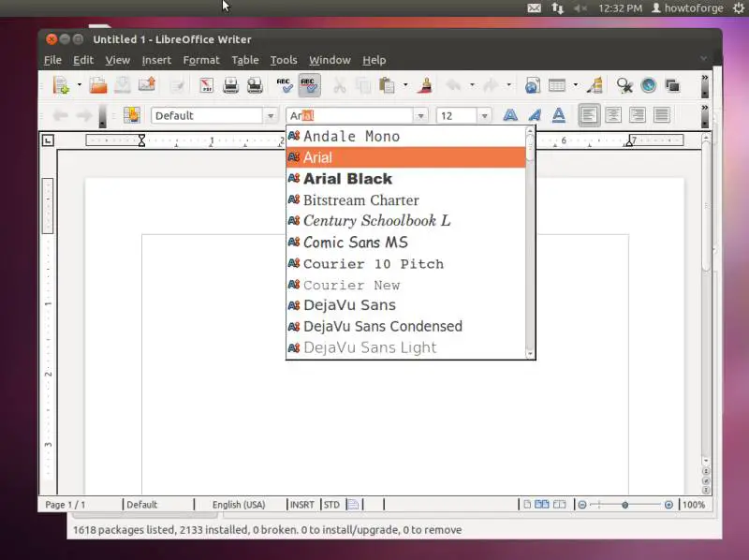The height and width of the screenshot is (560, 749).
Task: Open the Edit menu
Action: (x=83, y=60)
